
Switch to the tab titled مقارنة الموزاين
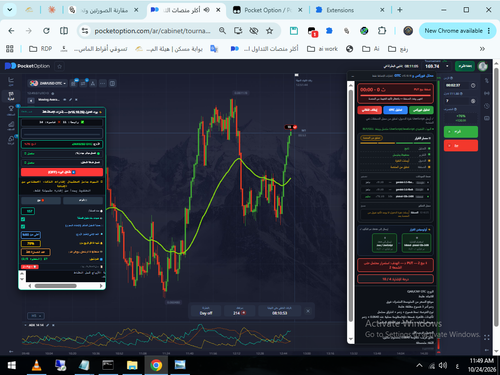[105, 10]
